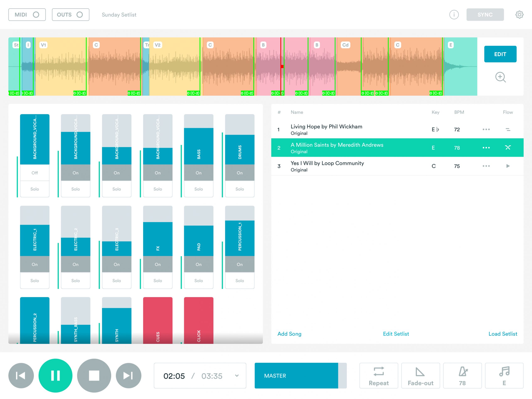The width and height of the screenshot is (532, 399).
Task: Toggle the first BACKGROUND_VOCA track On
Action: pos(35,173)
